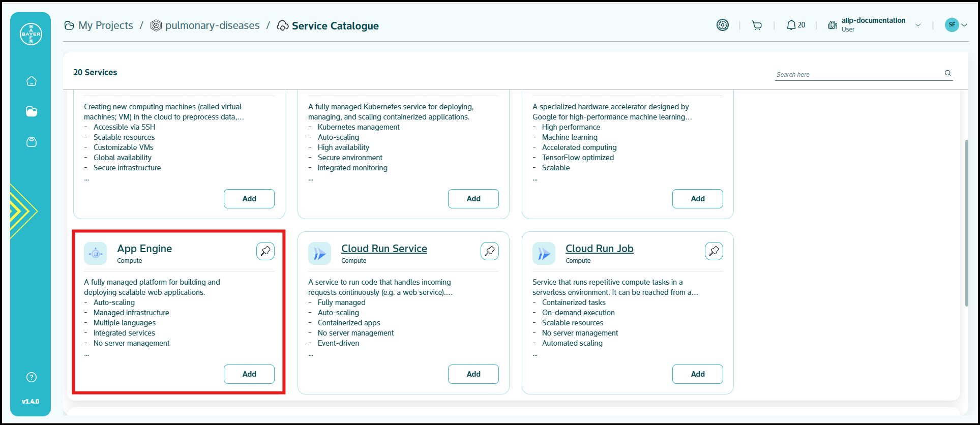Expand the SF user avatar menu

(x=956, y=25)
